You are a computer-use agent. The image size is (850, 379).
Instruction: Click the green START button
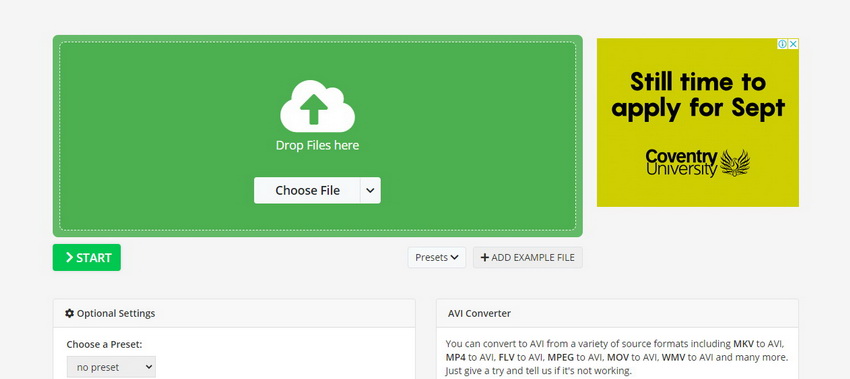[x=87, y=258]
